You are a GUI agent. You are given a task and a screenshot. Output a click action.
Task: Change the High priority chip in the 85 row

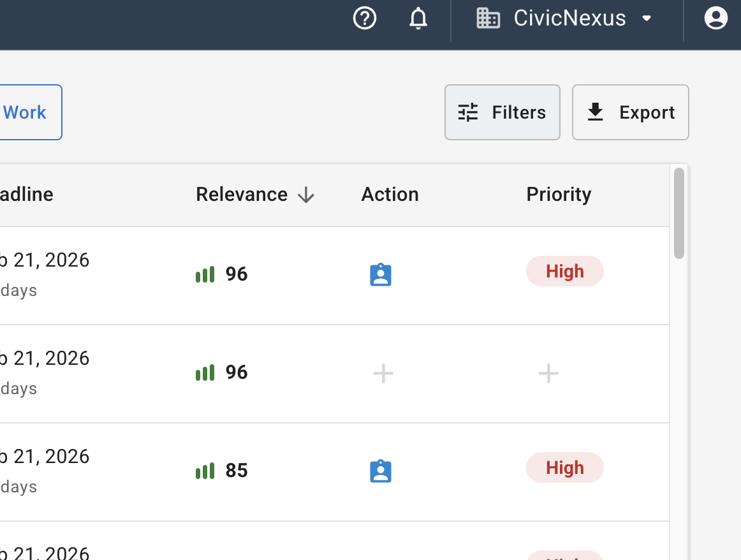(x=564, y=468)
